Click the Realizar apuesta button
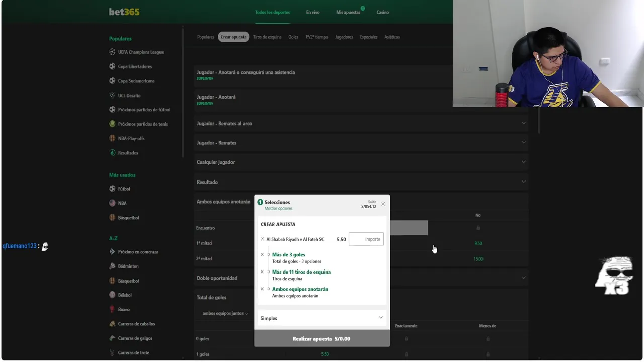 pyautogui.click(x=322, y=338)
